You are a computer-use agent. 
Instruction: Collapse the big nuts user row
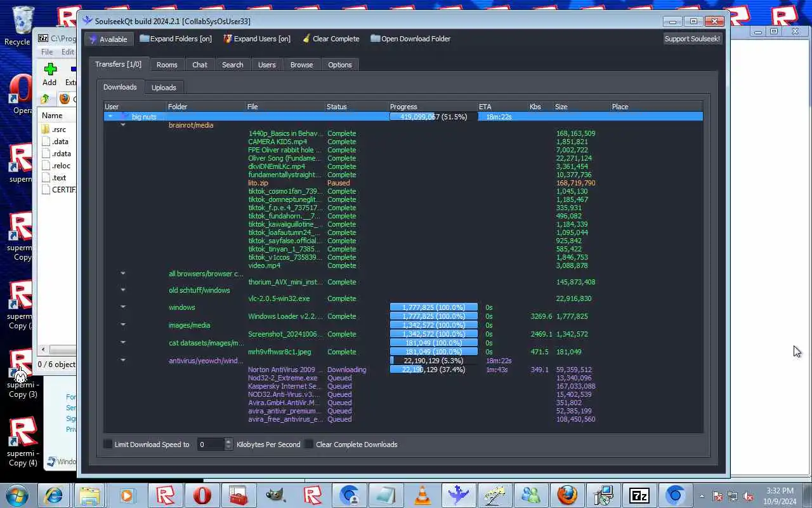tap(110, 117)
